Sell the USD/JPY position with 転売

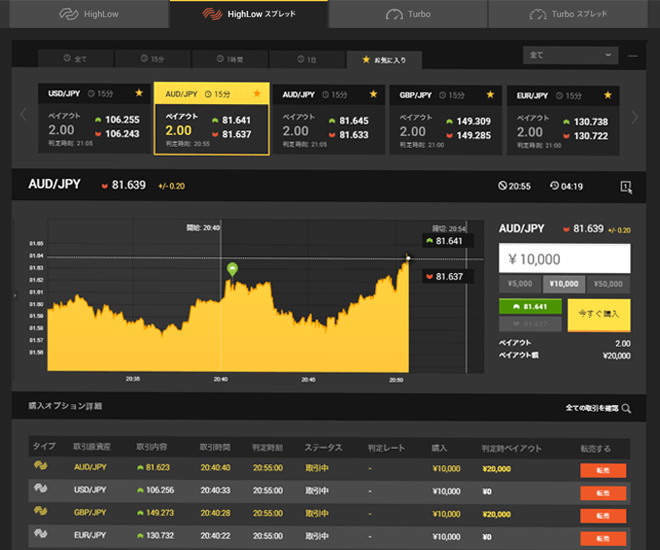pyautogui.click(x=603, y=493)
